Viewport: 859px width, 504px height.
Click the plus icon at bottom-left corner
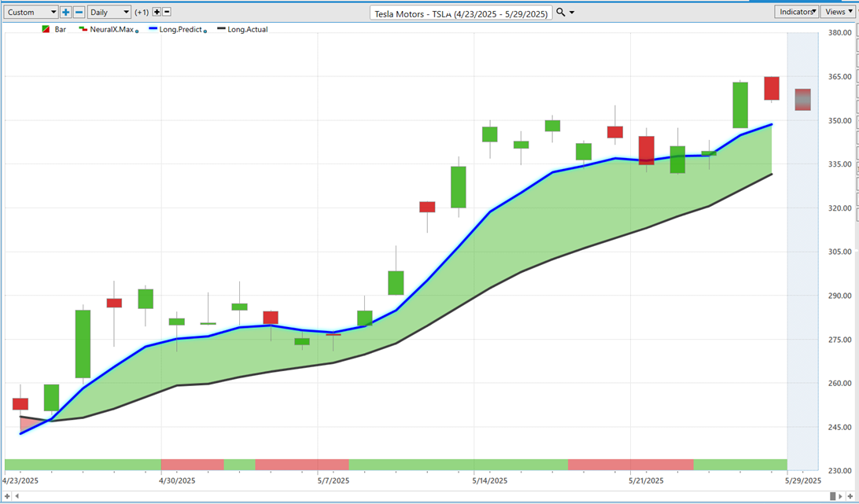coord(8,496)
